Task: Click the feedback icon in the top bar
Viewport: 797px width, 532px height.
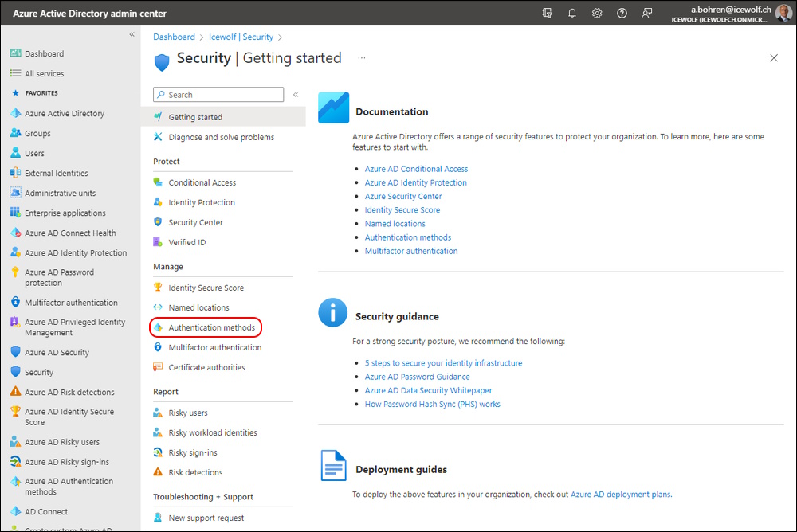Action: coord(646,14)
